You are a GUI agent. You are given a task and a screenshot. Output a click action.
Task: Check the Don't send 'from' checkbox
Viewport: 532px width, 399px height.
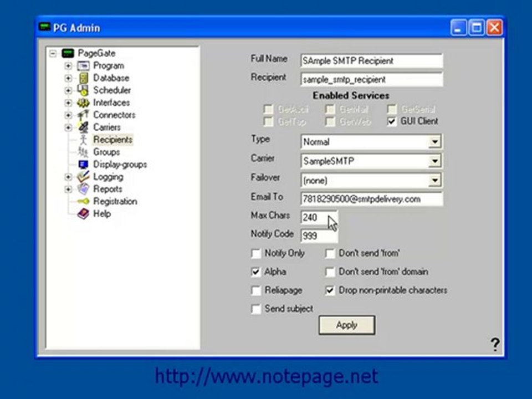[x=330, y=253]
